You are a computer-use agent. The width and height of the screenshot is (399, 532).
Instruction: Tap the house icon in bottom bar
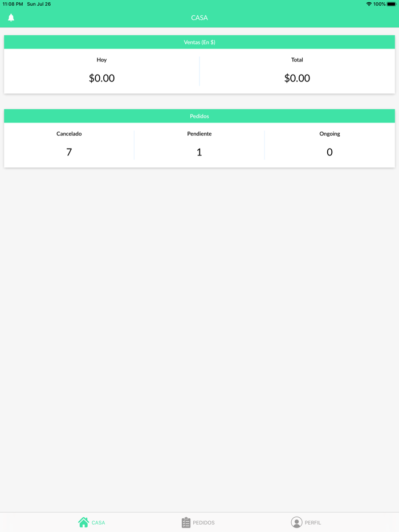pyautogui.click(x=84, y=522)
